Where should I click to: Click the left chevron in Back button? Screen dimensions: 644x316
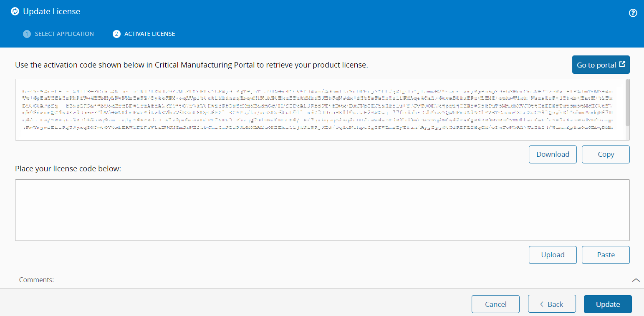click(541, 304)
